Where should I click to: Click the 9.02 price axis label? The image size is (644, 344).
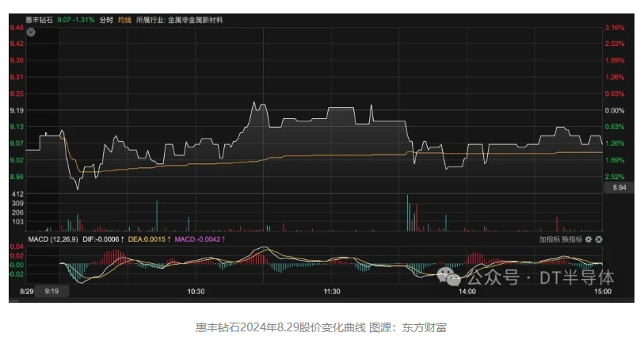coord(17,160)
